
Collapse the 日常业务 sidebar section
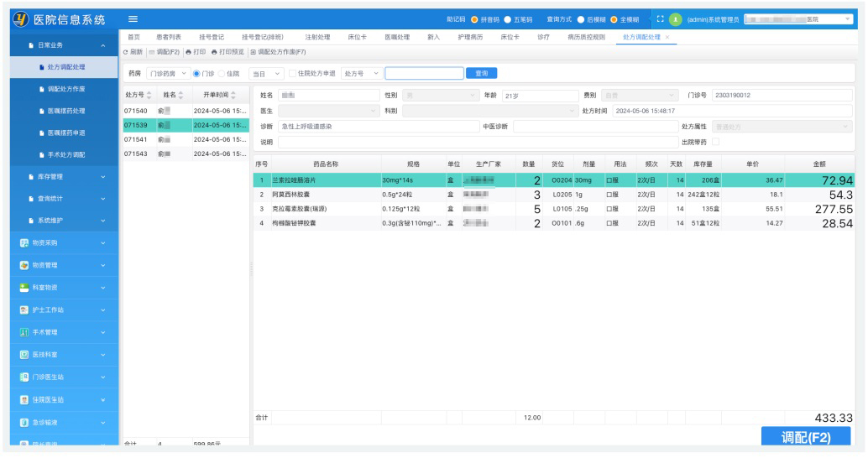point(64,45)
